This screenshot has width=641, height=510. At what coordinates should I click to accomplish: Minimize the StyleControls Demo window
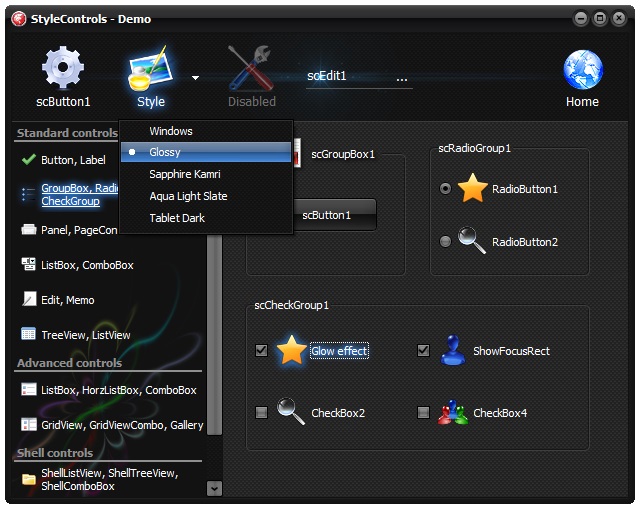coord(580,18)
